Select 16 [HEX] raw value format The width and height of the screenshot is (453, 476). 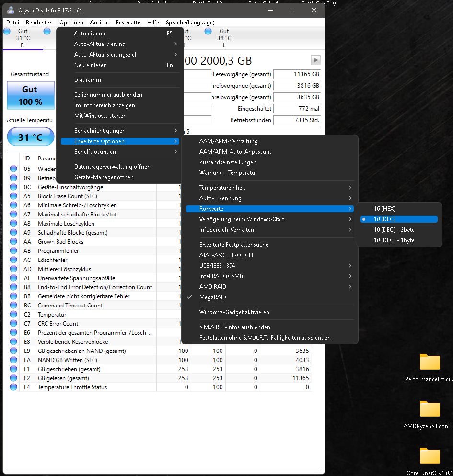click(x=399, y=209)
